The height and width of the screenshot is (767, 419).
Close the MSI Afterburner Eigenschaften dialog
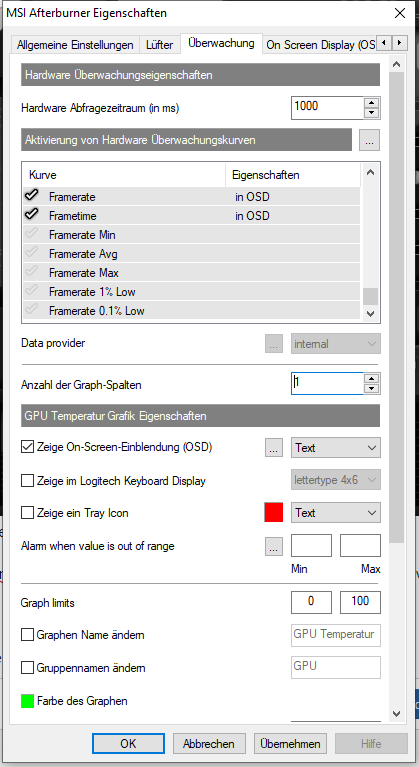point(400,13)
